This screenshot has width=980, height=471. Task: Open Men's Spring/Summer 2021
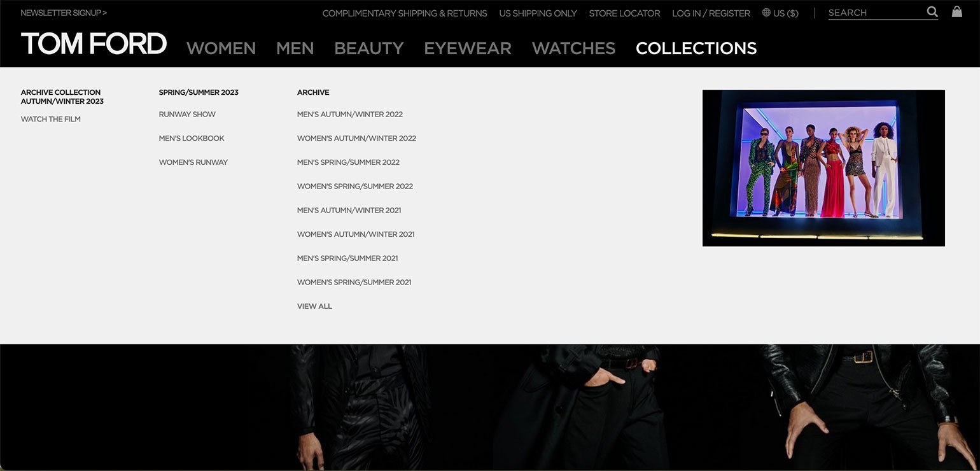pyautogui.click(x=347, y=258)
